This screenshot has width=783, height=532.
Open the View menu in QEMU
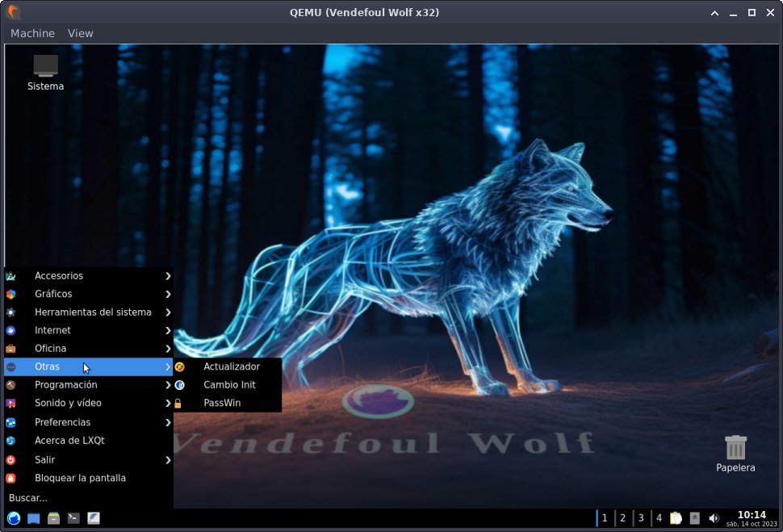(x=81, y=33)
